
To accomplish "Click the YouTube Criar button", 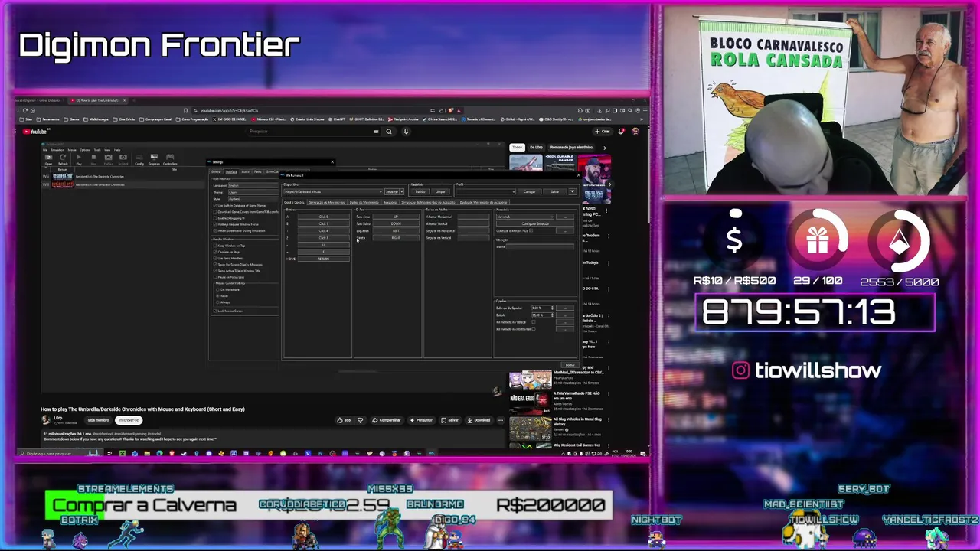I will (x=602, y=132).
